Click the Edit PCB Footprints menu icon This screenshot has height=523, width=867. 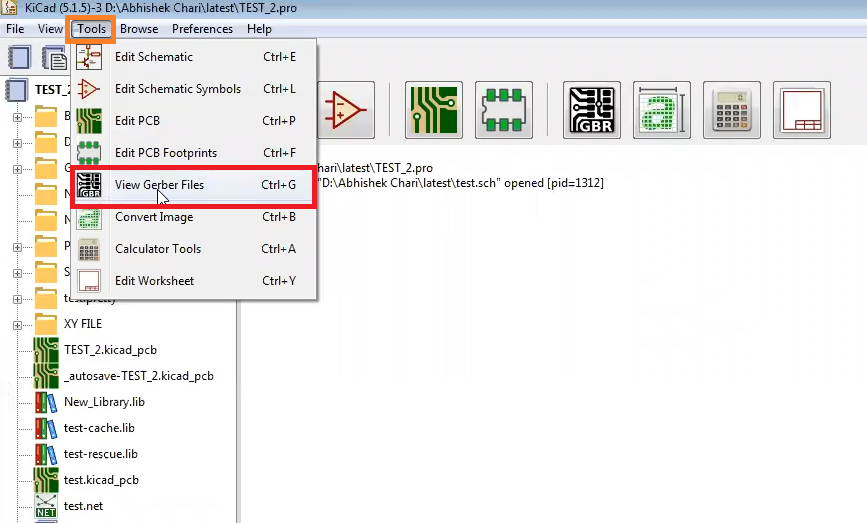tap(89, 153)
